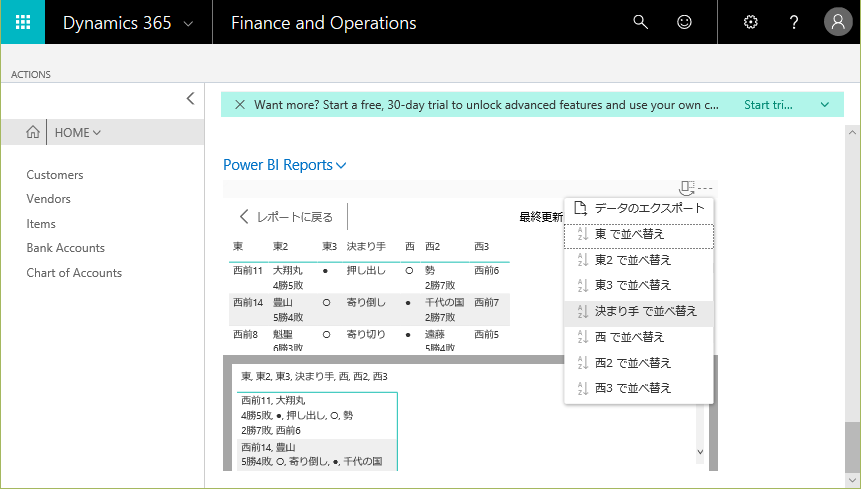861x489 pixels.
Task: Choose 東2 で並べ替え sort option
Action: tap(639, 260)
